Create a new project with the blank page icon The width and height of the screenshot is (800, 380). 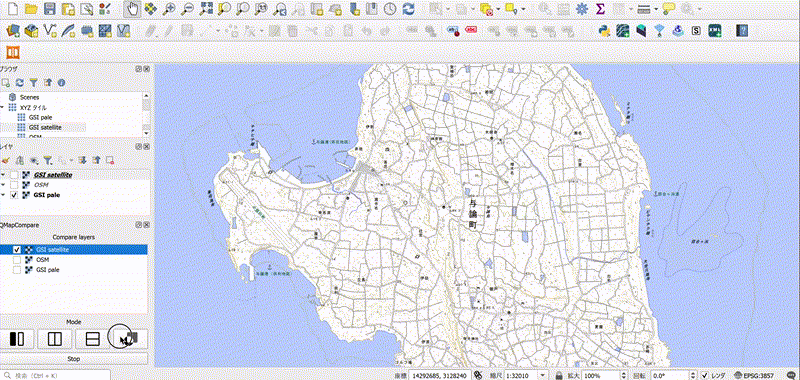tap(13, 9)
